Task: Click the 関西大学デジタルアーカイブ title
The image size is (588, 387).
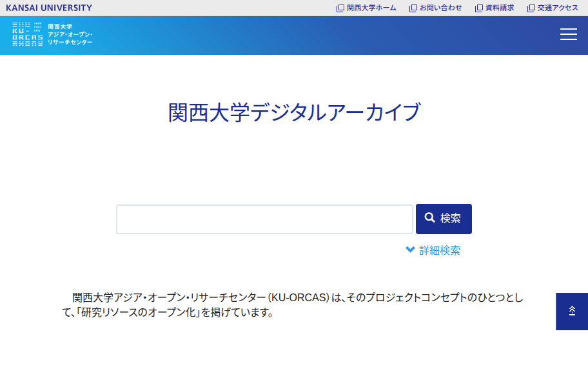Action: click(x=295, y=112)
